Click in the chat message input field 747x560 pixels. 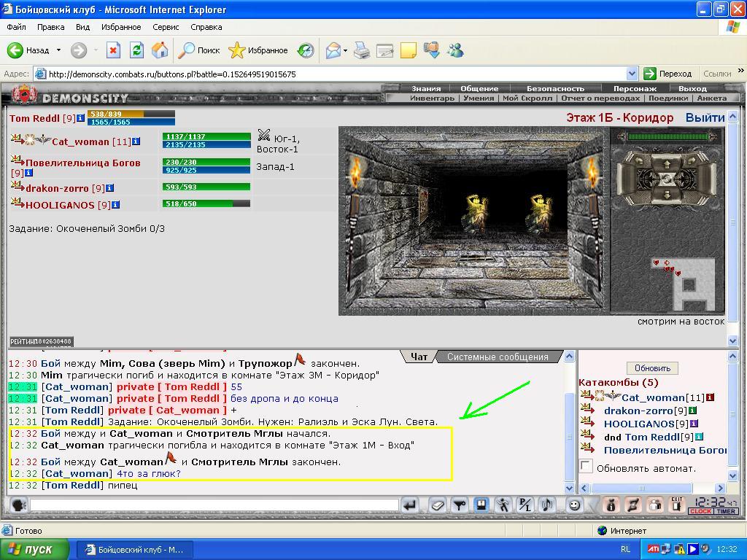214,505
